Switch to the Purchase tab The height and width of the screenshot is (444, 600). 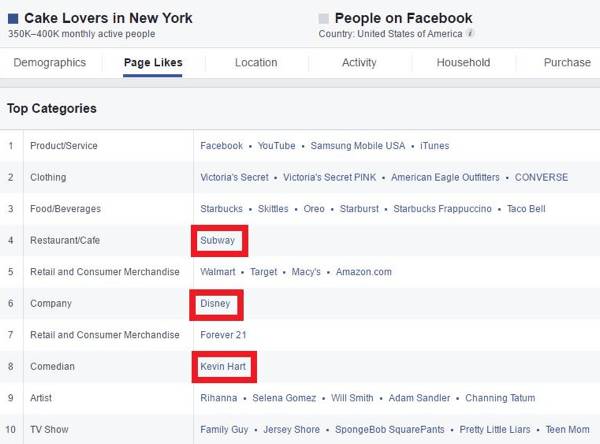point(567,62)
